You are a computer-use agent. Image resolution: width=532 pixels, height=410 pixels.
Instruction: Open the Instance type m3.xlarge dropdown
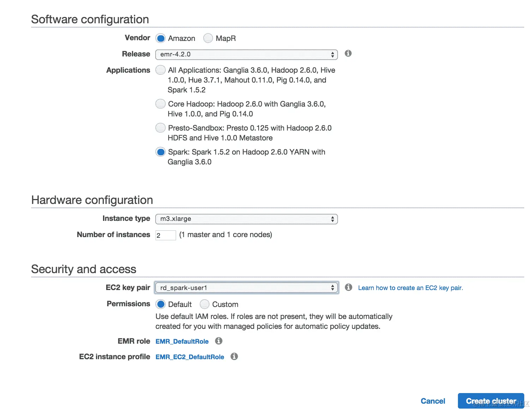tap(246, 219)
